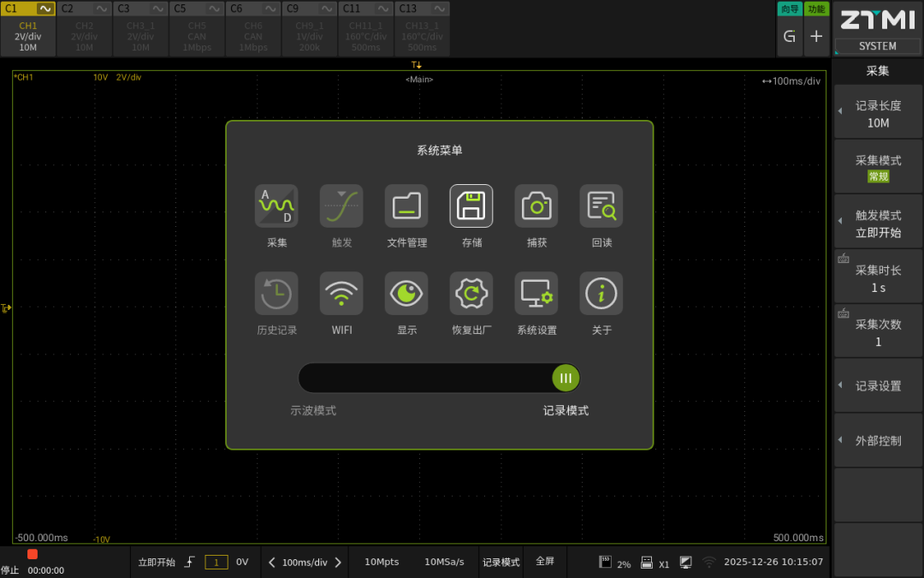Open the 采集 (Acquisition) menu icon
924x578 pixels.
coord(276,206)
